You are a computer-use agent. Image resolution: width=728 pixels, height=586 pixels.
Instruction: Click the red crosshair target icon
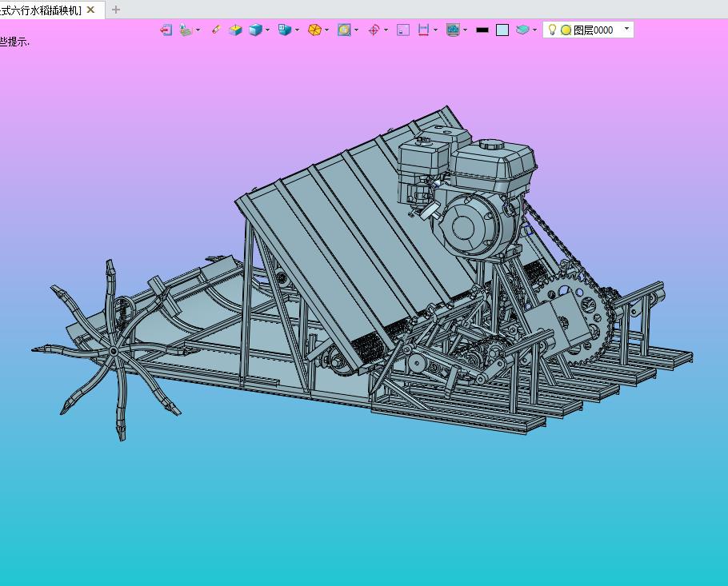374,30
